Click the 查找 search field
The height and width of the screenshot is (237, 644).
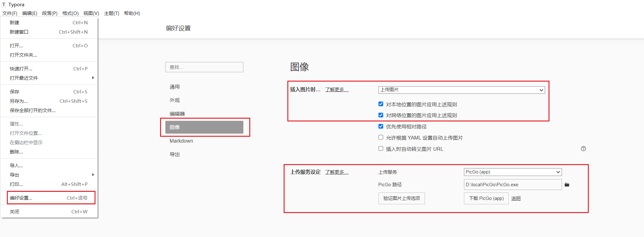(x=204, y=67)
